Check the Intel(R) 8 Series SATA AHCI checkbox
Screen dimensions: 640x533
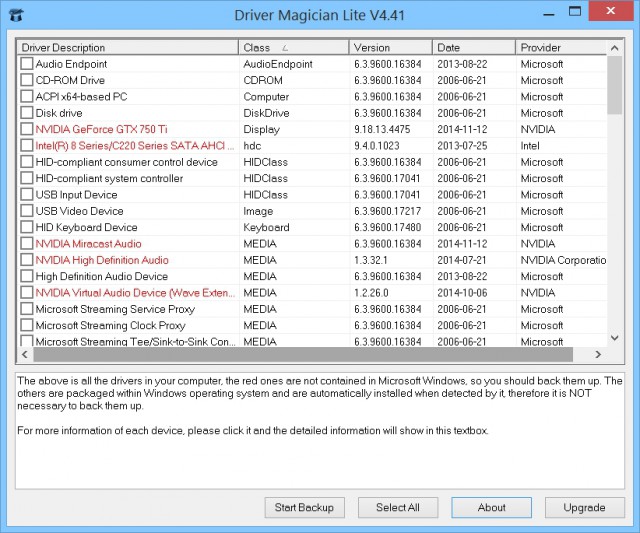coord(27,146)
